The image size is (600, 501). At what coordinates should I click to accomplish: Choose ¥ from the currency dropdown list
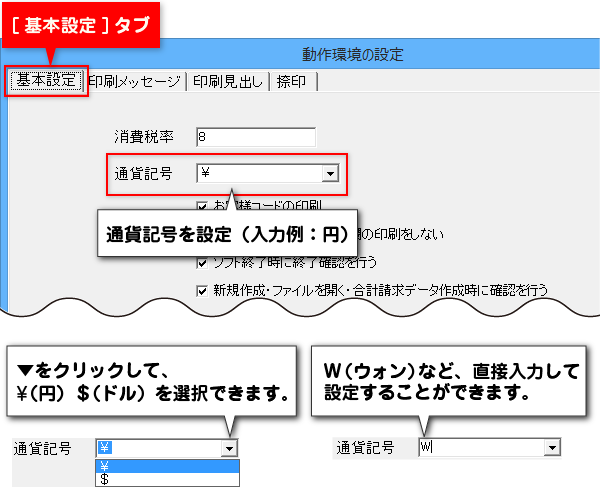167,466
